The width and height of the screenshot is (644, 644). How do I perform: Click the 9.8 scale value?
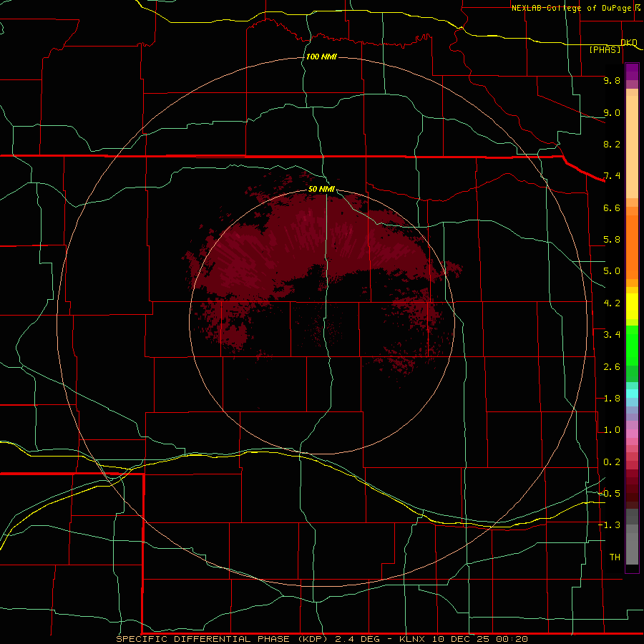click(x=612, y=80)
